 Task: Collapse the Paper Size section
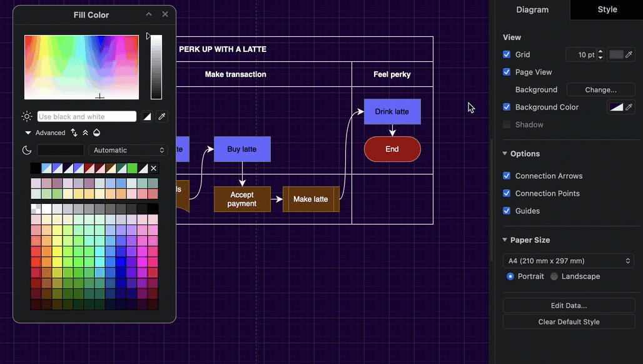(x=505, y=240)
